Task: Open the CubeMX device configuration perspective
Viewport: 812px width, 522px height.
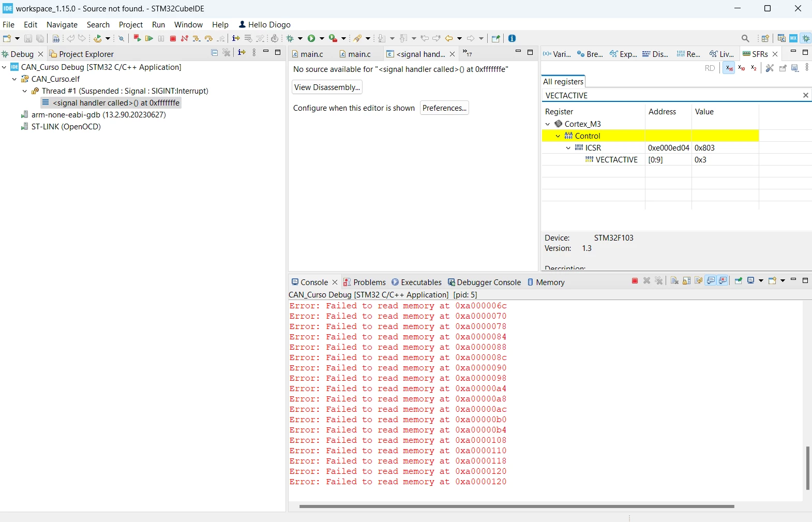Action: 793,38
